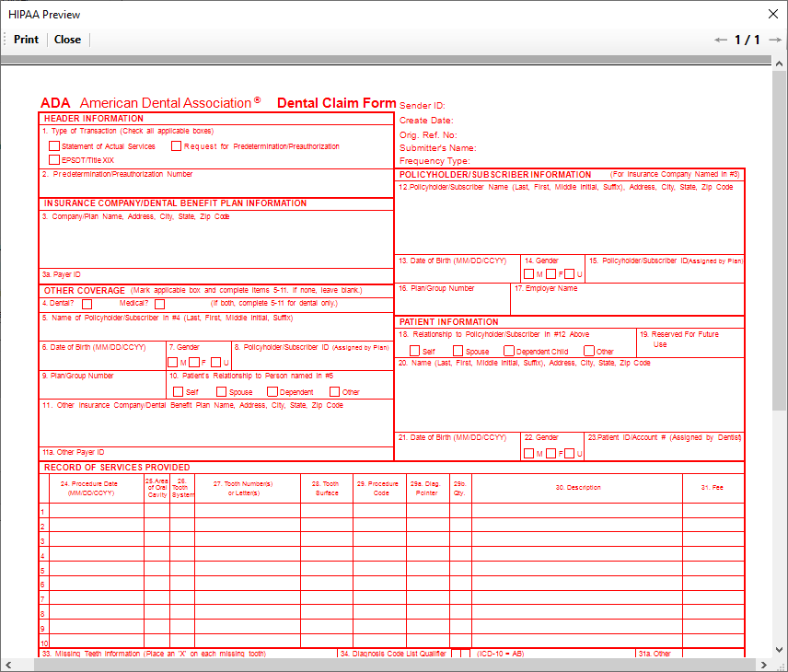Click '24. Procedure Date' column header

(89, 488)
